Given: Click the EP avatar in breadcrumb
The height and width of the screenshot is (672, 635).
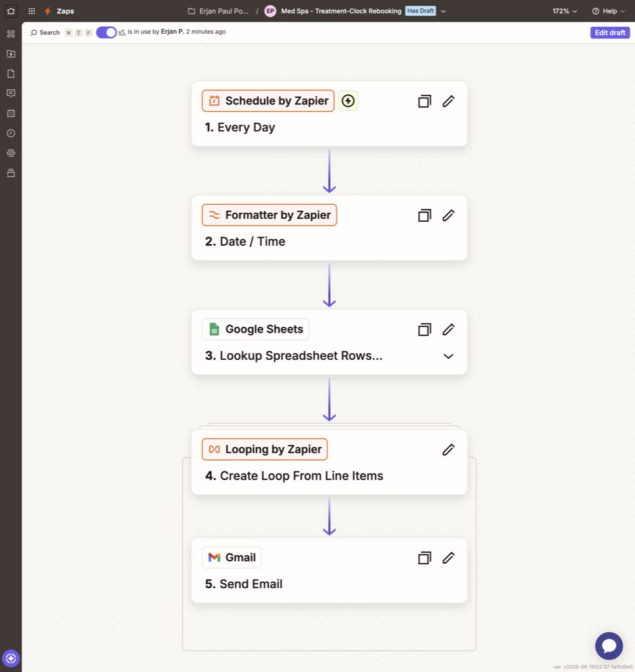Looking at the screenshot, I should point(270,11).
